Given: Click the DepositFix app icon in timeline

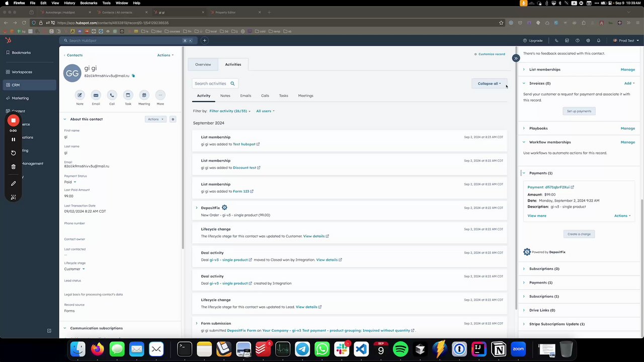Looking at the screenshot, I should pos(224,208).
